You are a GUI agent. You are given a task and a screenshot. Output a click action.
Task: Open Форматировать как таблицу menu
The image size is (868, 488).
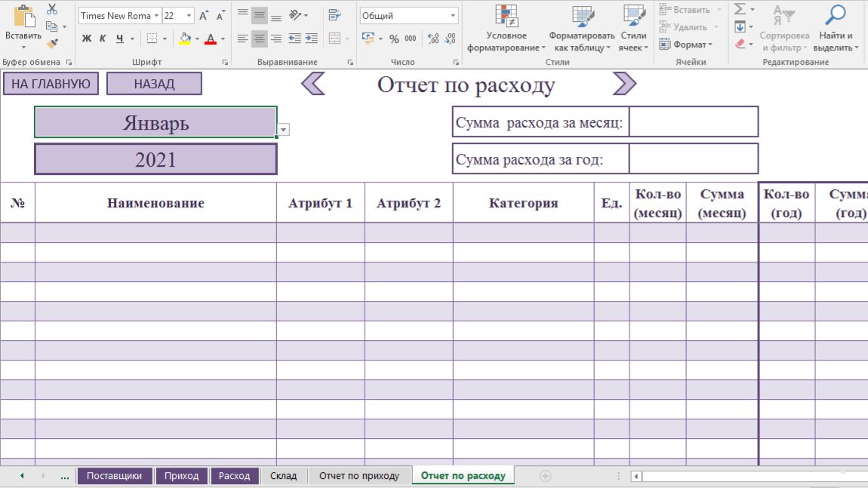582,28
